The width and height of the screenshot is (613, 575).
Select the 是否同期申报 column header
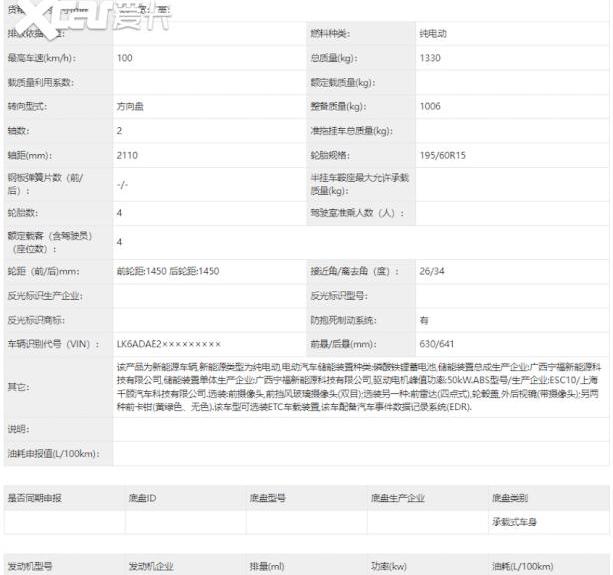(34, 498)
